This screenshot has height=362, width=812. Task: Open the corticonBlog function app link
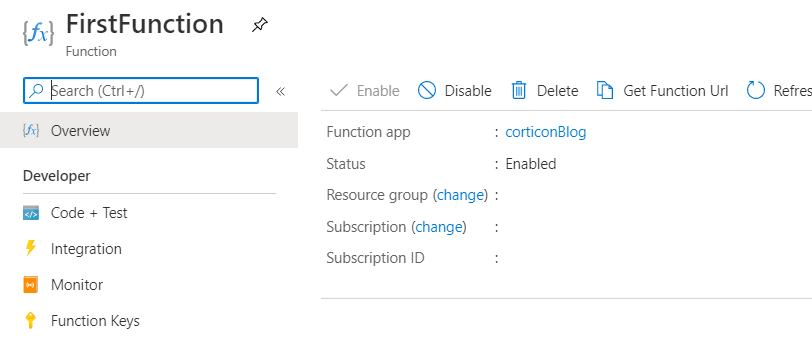click(546, 133)
